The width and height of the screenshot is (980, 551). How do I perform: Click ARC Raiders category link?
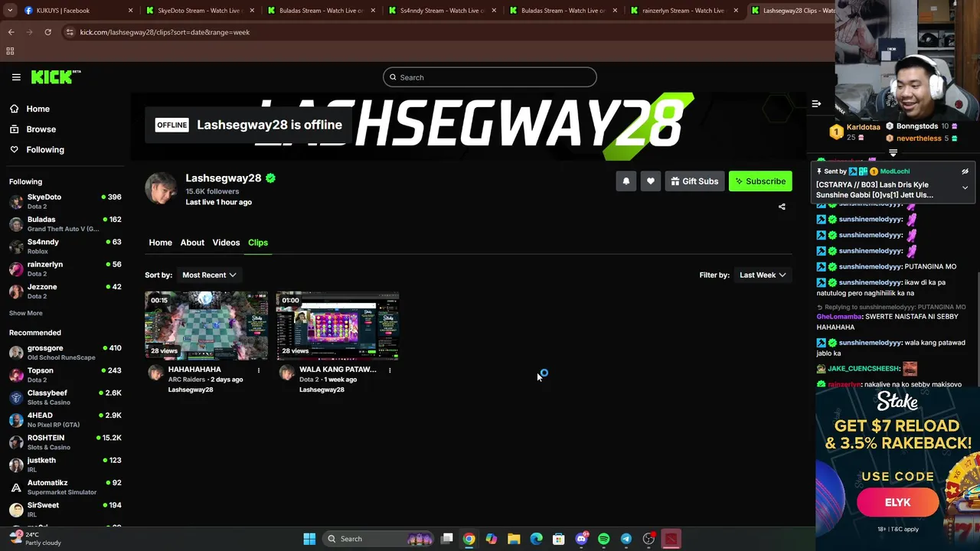[x=186, y=380]
